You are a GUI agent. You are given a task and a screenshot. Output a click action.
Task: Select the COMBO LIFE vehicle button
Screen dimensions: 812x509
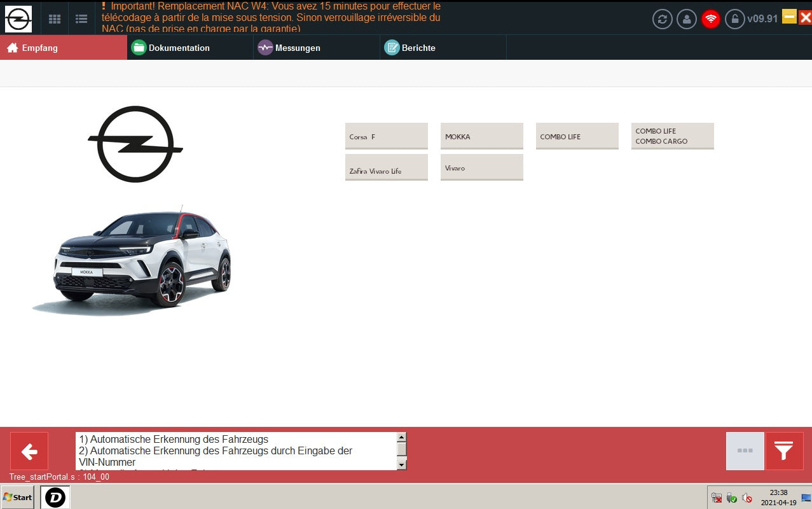(576, 136)
